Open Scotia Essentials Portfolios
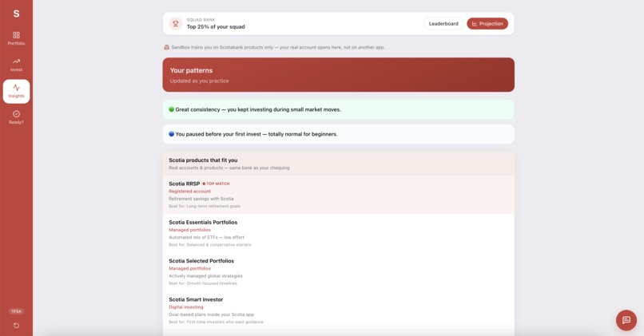 pyautogui.click(x=339, y=233)
